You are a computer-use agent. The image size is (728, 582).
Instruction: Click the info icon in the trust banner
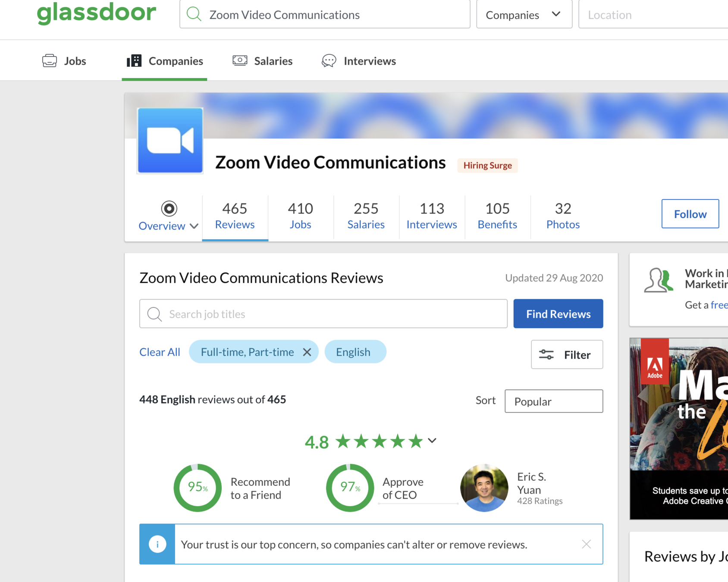pyautogui.click(x=157, y=544)
